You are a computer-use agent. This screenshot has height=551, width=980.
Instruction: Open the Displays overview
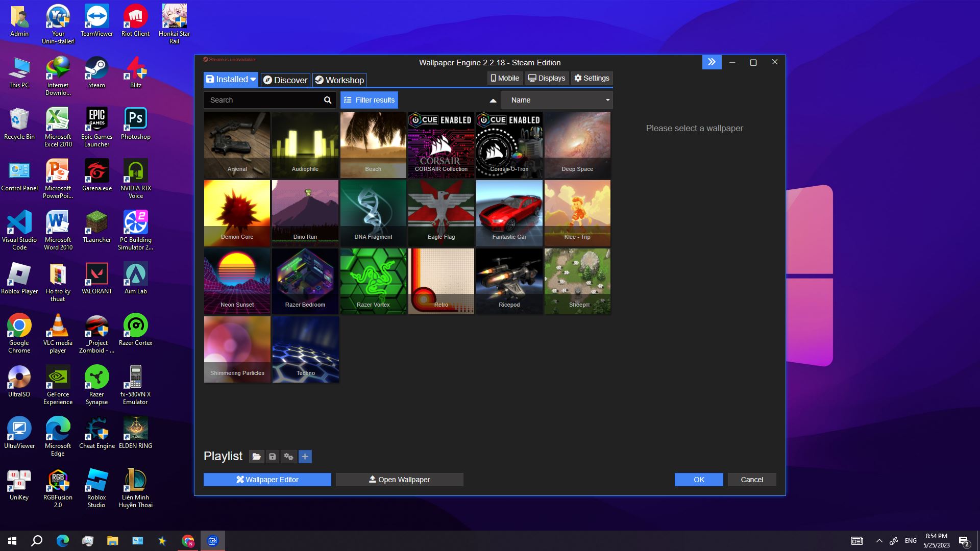click(x=547, y=78)
